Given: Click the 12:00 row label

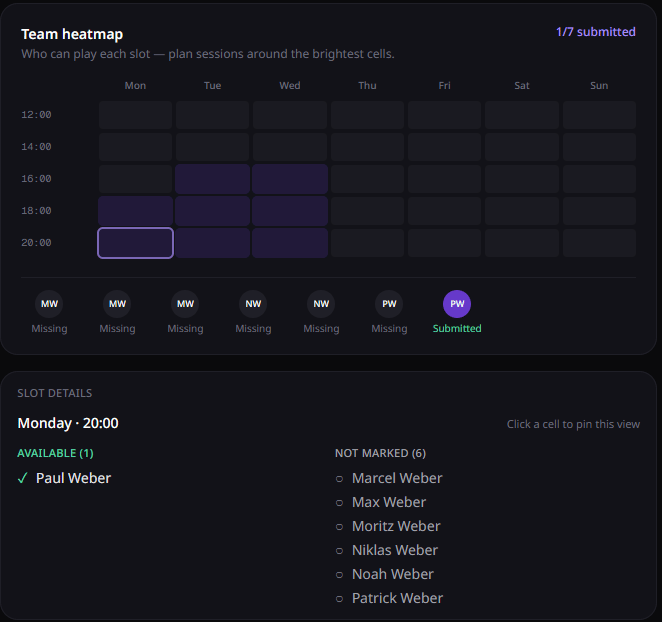Looking at the screenshot, I should 36,115.
